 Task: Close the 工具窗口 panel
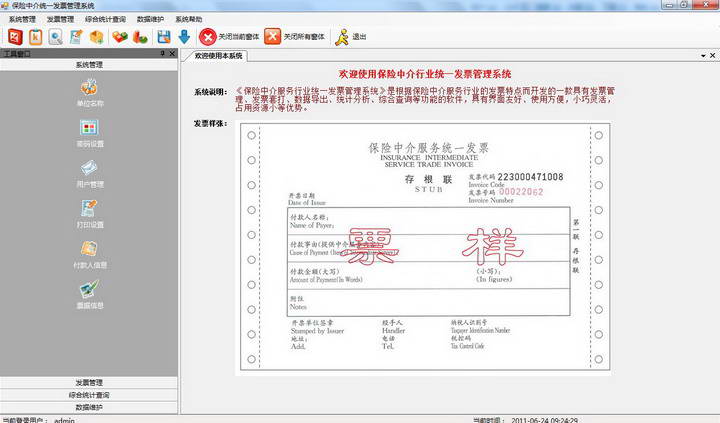[172, 53]
